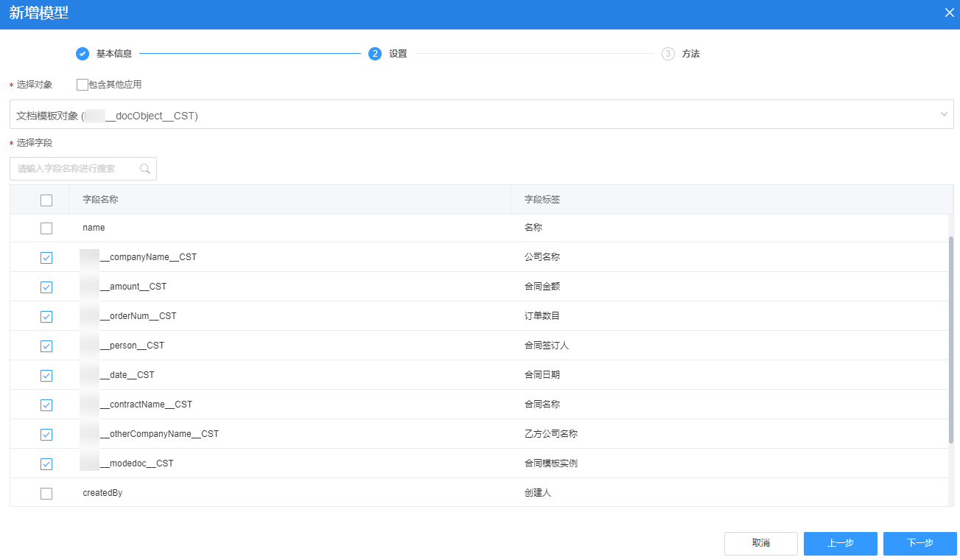Uncheck the person field checkbox
The image size is (960, 560).
pyautogui.click(x=46, y=346)
